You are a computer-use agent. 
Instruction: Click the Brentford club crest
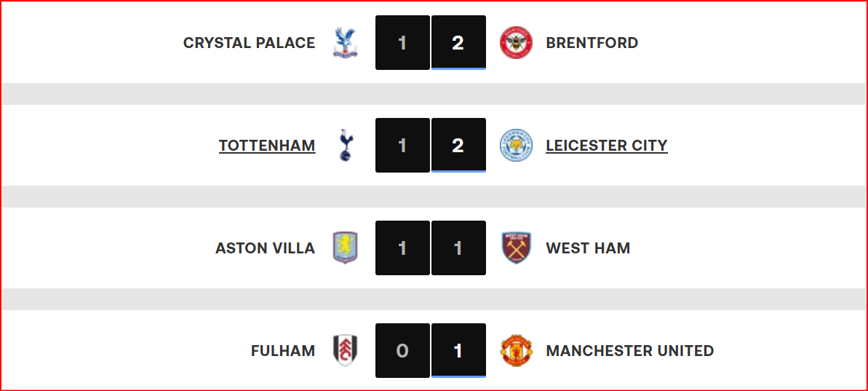(516, 43)
